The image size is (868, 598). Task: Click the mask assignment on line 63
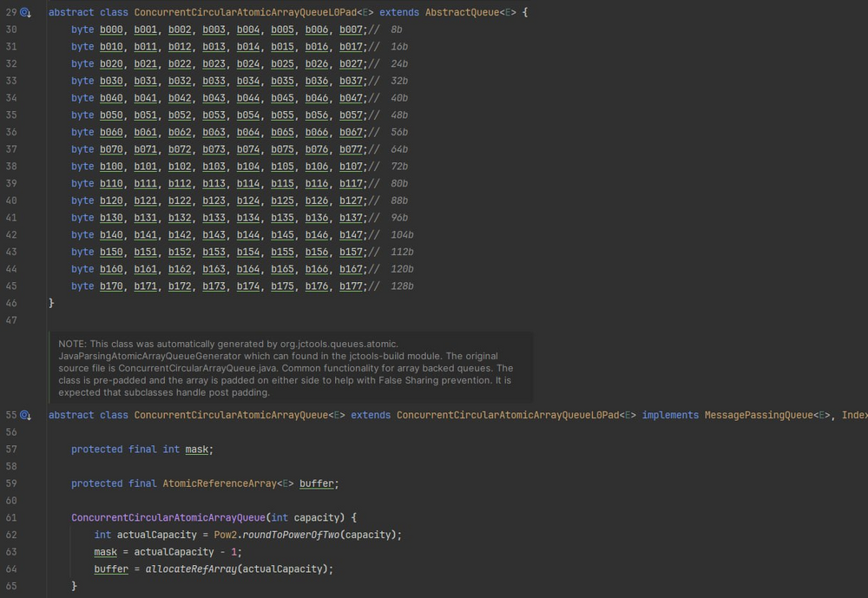105,552
